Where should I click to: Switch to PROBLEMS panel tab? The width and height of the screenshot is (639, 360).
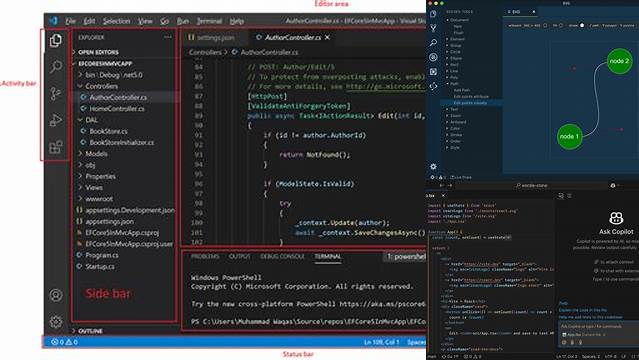[205, 256]
